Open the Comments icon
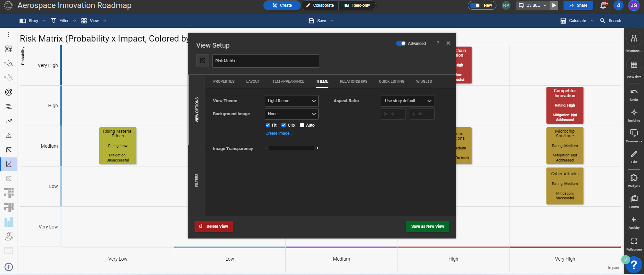The width and height of the screenshot is (644, 275). click(634, 133)
